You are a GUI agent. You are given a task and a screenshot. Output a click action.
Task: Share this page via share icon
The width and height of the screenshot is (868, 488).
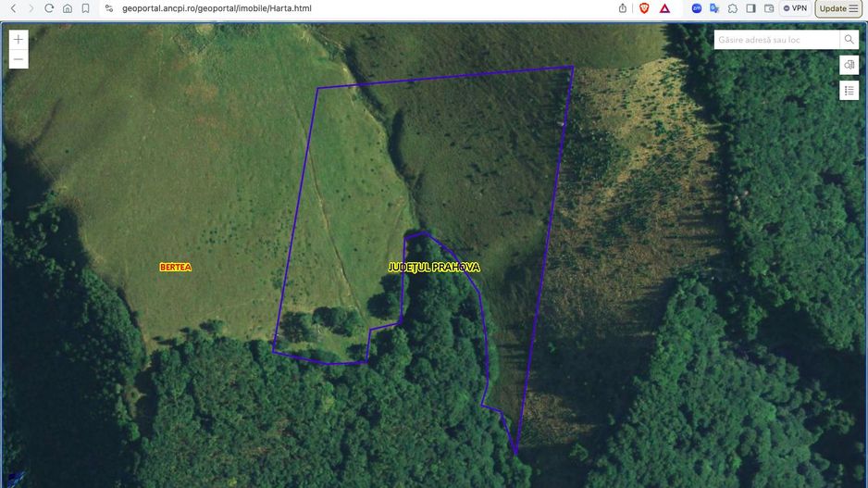[623, 8]
